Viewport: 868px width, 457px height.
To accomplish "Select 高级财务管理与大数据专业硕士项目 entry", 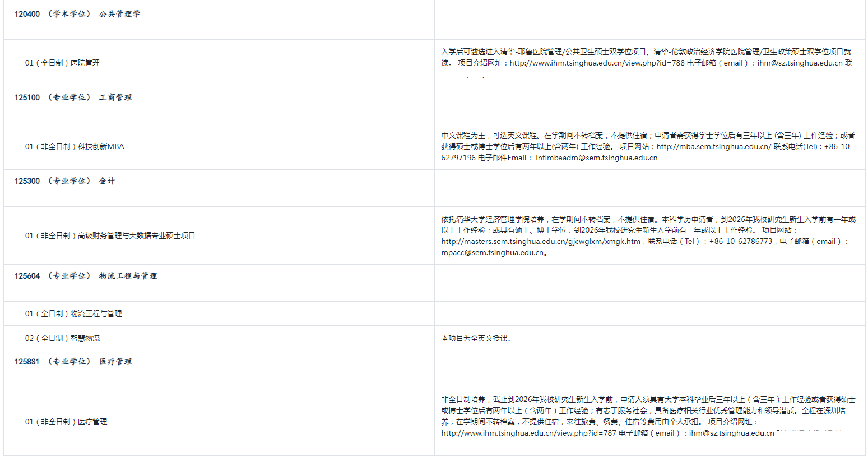I will [x=110, y=236].
